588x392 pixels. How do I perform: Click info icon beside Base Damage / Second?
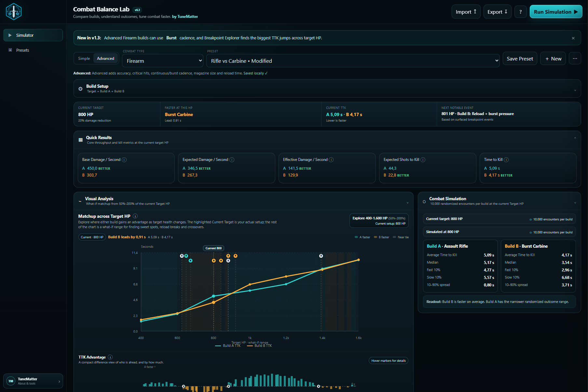pos(124,160)
